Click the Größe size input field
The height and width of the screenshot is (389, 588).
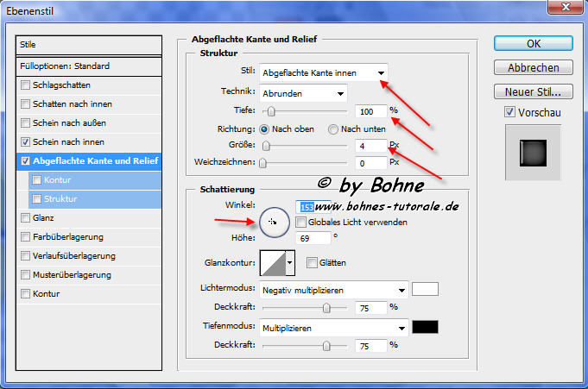pyautogui.click(x=369, y=146)
